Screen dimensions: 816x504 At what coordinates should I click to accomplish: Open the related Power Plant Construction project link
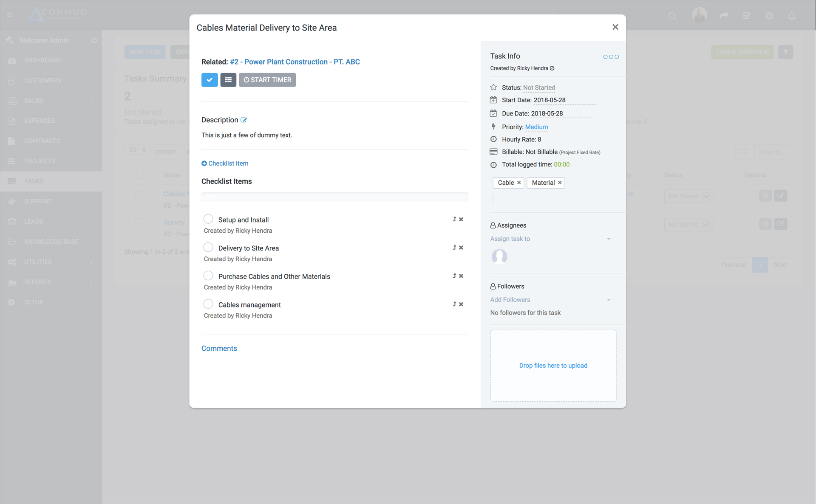[295, 62]
